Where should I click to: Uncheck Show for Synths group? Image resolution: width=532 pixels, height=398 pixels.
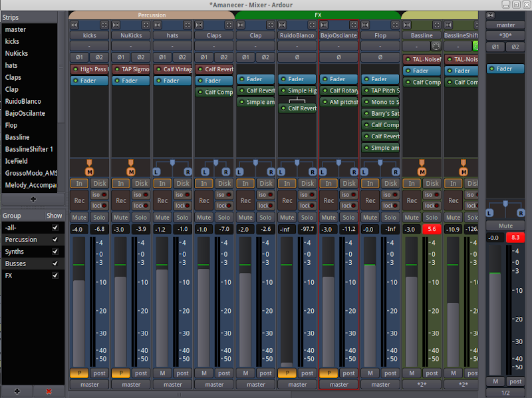point(55,252)
